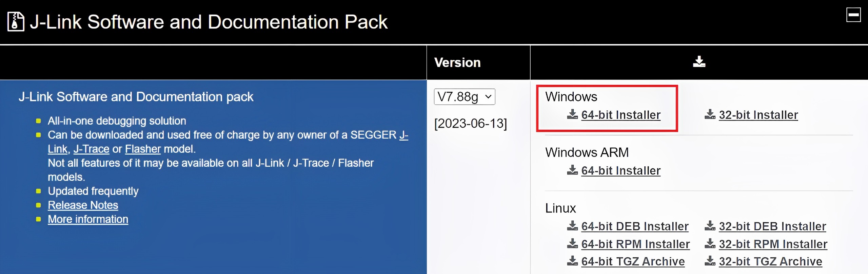Click the Flasher hyperlink
Image resolution: width=868 pixels, height=274 pixels.
coord(143,149)
